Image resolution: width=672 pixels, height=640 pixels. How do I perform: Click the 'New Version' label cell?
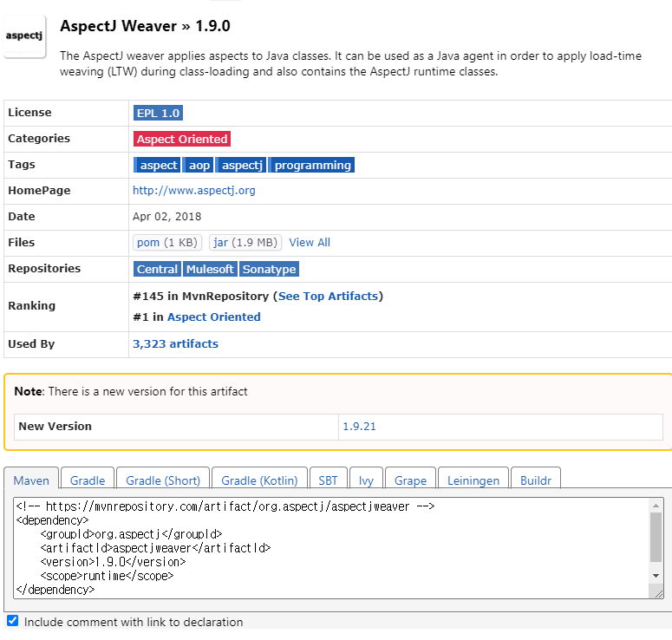[176, 427]
